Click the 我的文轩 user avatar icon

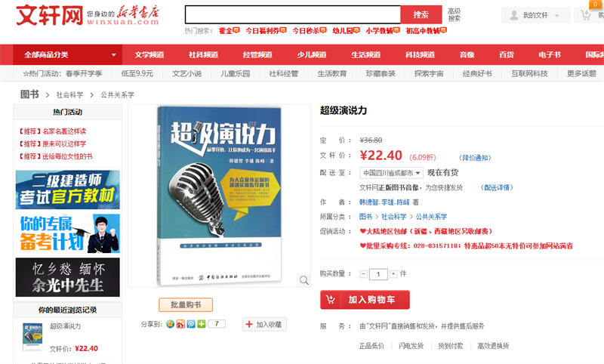(x=514, y=15)
